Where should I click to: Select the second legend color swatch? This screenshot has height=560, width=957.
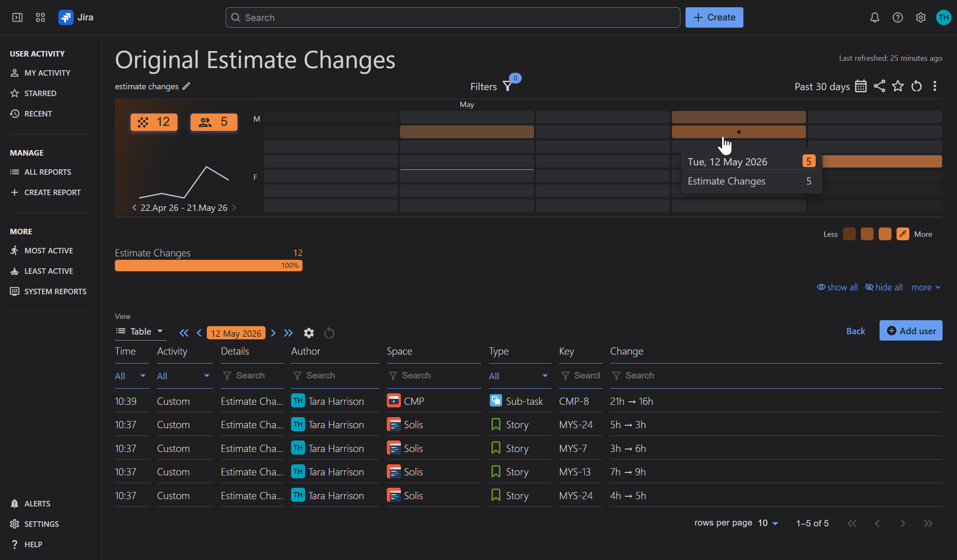(x=867, y=234)
